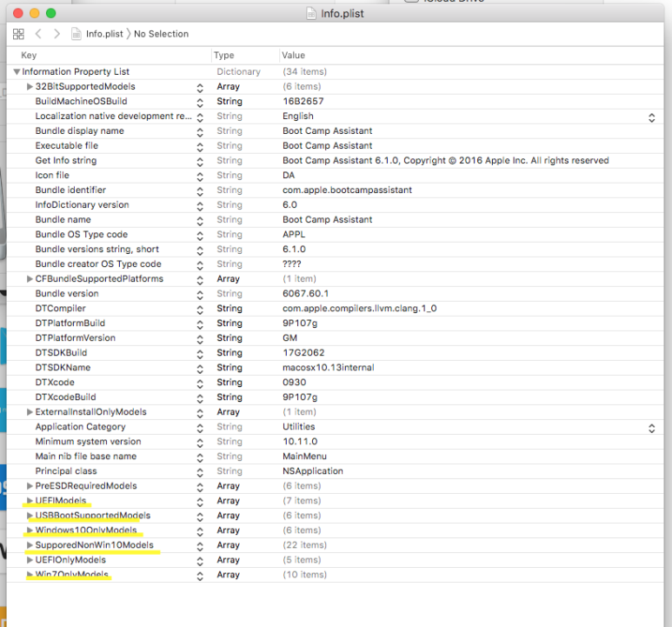Expand the CFBundleSupportedPlatforms array
The image size is (672, 627).
point(30,279)
